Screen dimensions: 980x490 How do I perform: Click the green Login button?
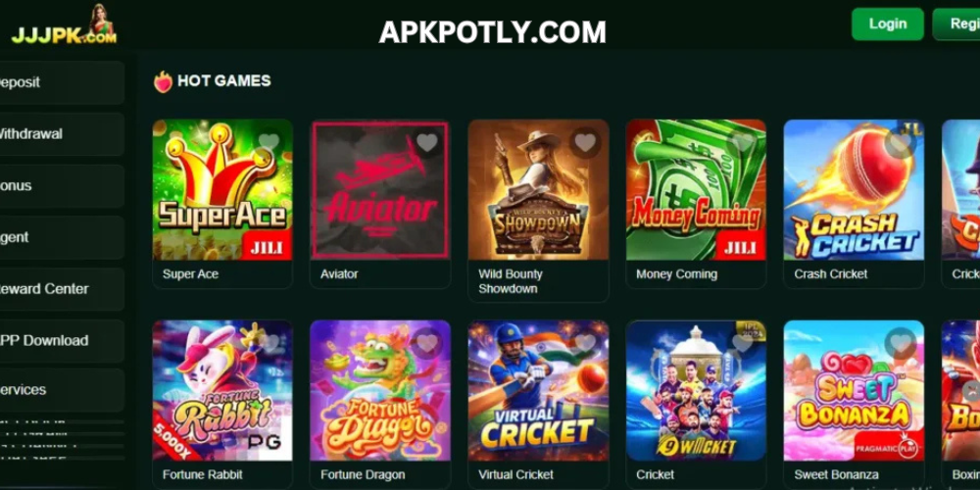point(888,24)
